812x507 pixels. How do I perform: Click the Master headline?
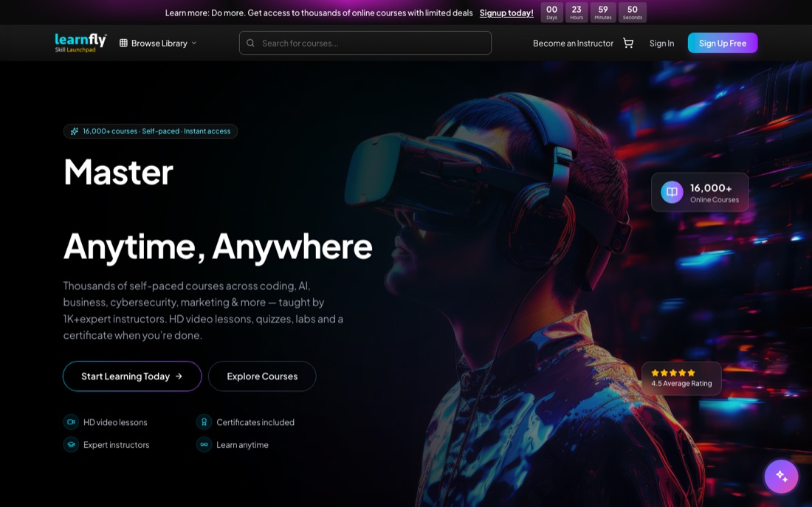pyautogui.click(x=118, y=172)
